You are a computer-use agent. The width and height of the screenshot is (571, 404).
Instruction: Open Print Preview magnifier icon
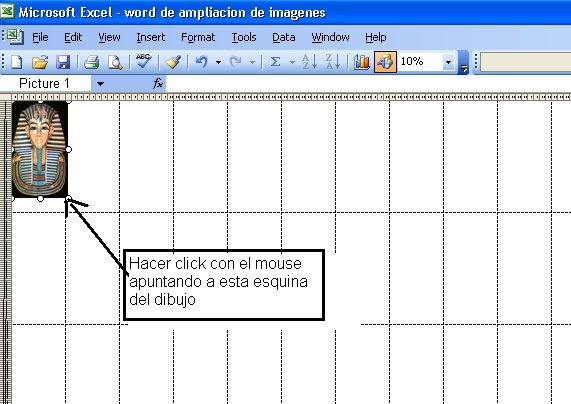(x=115, y=62)
